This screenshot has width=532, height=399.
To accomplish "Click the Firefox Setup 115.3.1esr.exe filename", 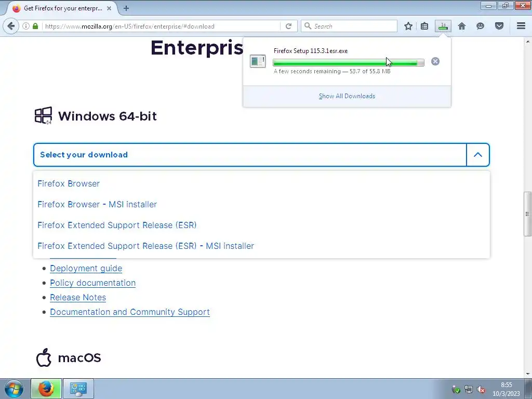I will (x=311, y=51).
